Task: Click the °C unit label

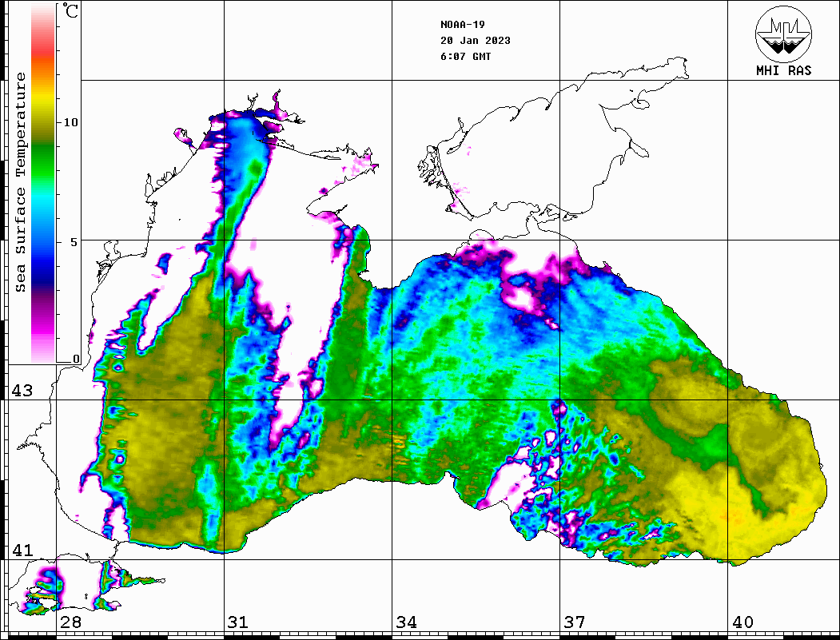Action: click(x=70, y=10)
